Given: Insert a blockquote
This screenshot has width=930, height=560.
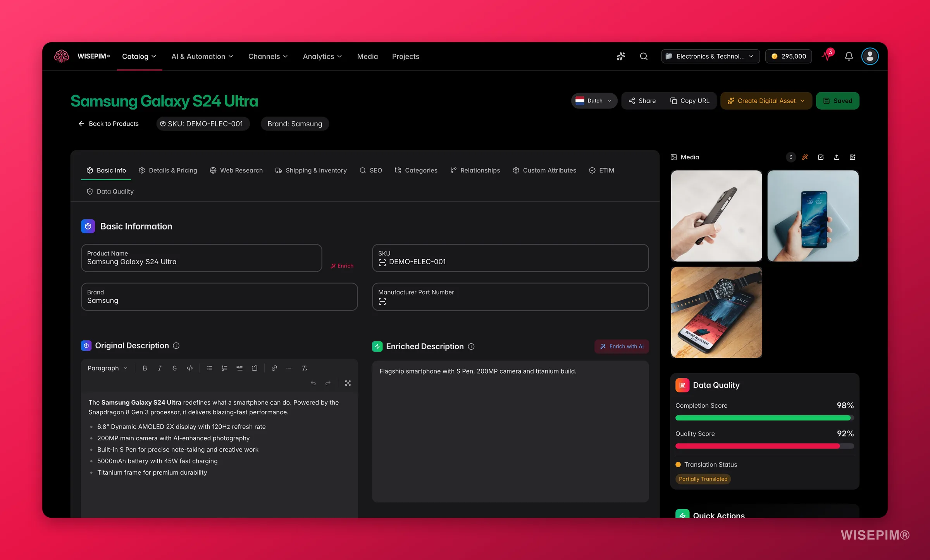Looking at the screenshot, I should (239, 368).
